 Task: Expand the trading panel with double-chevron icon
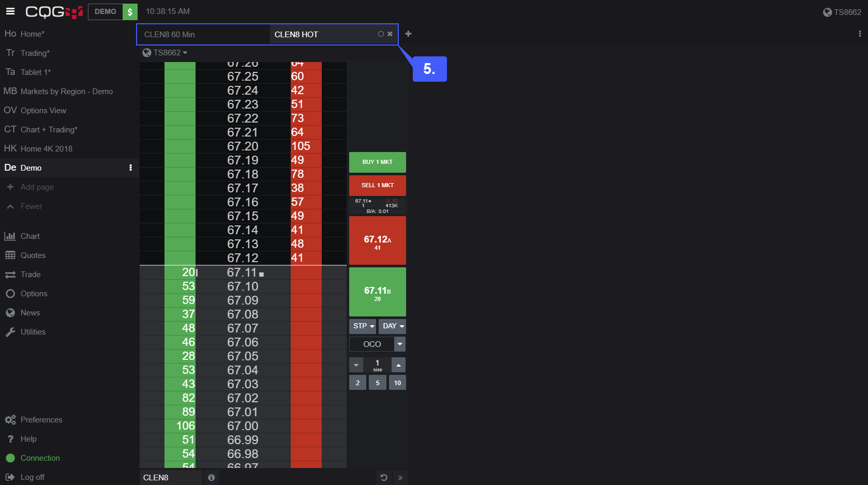pos(400,477)
